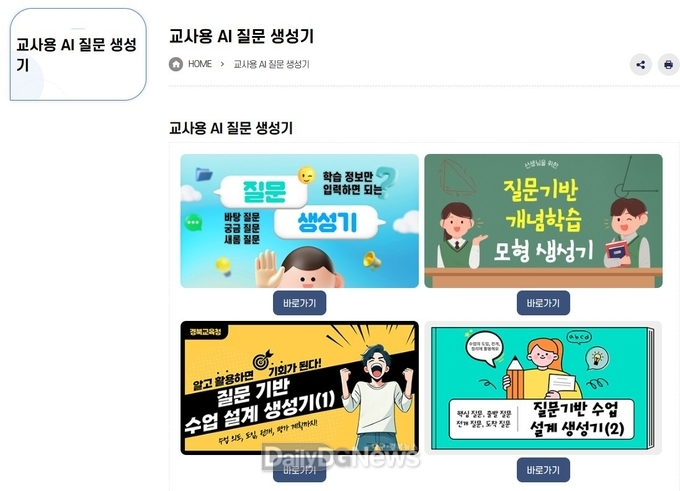
Task: Click 바로가기 under the 수업 설계 생성기(1) banner
Action: 300,470
